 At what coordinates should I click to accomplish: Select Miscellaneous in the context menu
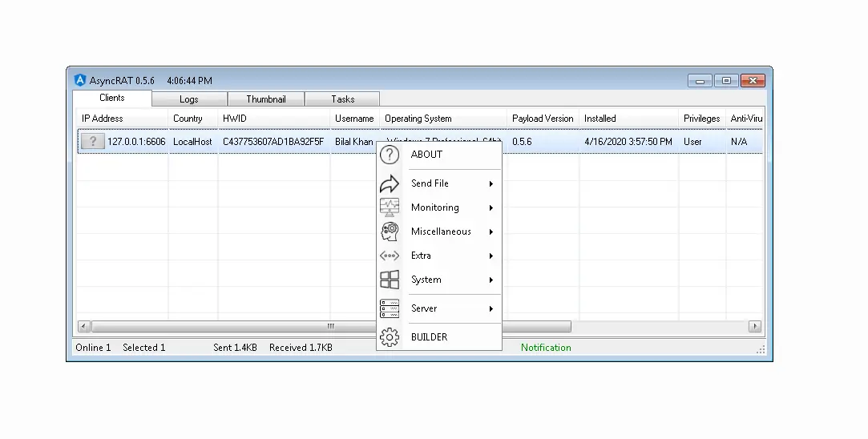[439, 232]
